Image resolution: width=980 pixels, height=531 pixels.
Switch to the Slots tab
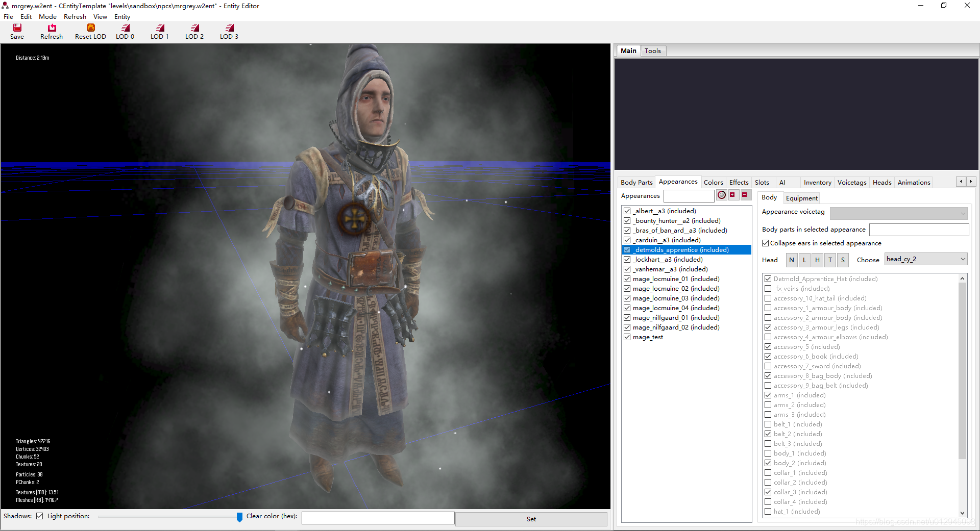[762, 182]
